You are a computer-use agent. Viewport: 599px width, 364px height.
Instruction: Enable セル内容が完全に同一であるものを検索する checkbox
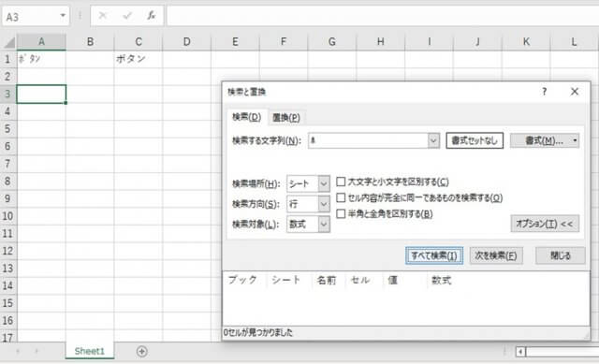[341, 197]
